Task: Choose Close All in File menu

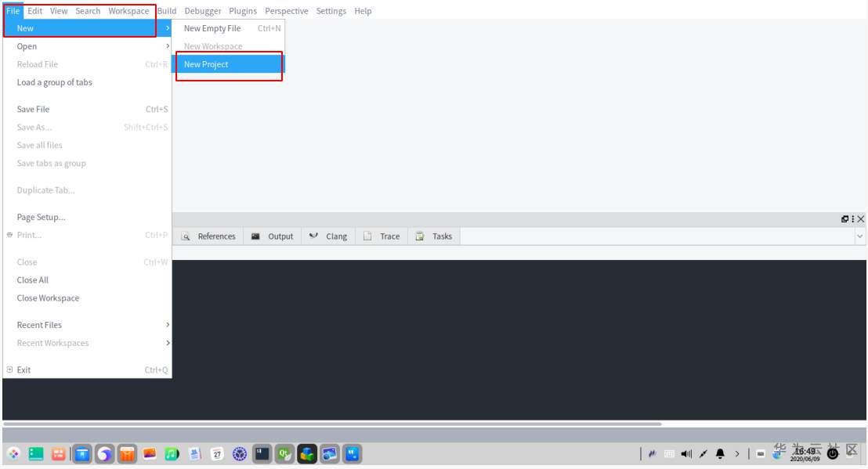Action: [88, 280]
